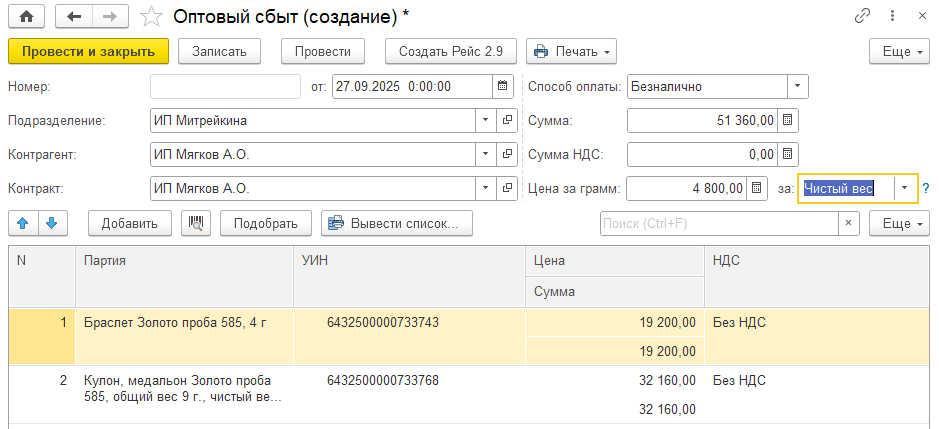Expand Подразделение dropdown list
The height and width of the screenshot is (429, 939).
click(486, 121)
